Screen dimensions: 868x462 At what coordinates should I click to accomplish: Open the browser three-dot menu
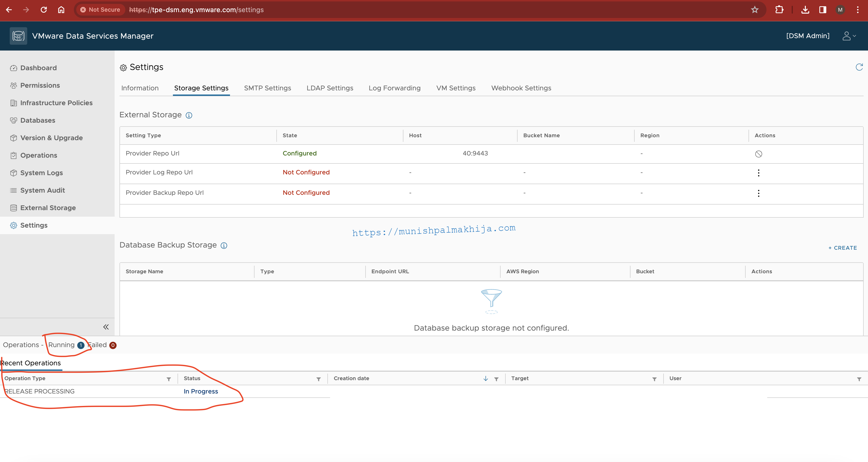click(x=858, y=10)
